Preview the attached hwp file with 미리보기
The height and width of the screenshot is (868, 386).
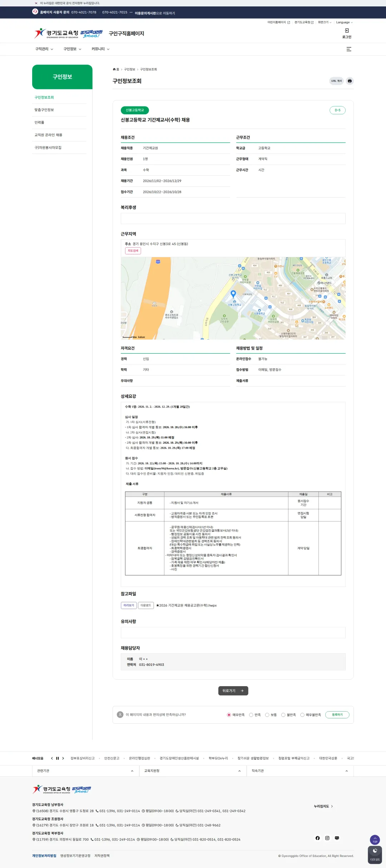[x=129, y=605]
